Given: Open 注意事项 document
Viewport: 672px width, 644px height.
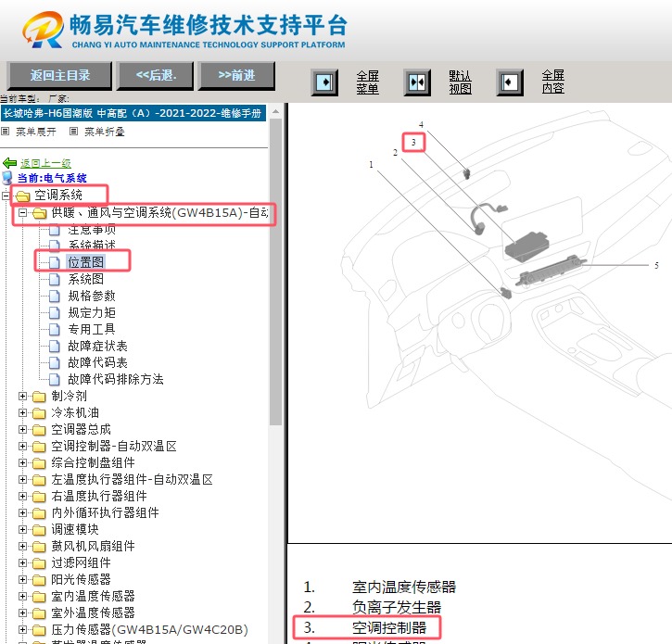Looking at the screenshot, I should (92, 229).
